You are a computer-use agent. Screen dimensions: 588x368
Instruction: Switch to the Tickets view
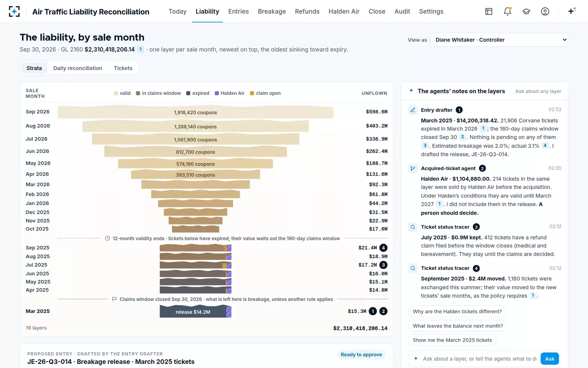[123, 68]
